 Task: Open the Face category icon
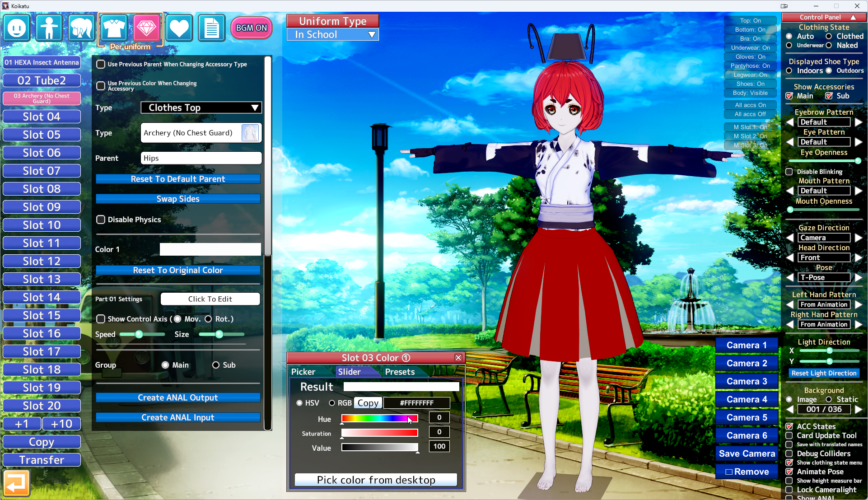point(17,28)
